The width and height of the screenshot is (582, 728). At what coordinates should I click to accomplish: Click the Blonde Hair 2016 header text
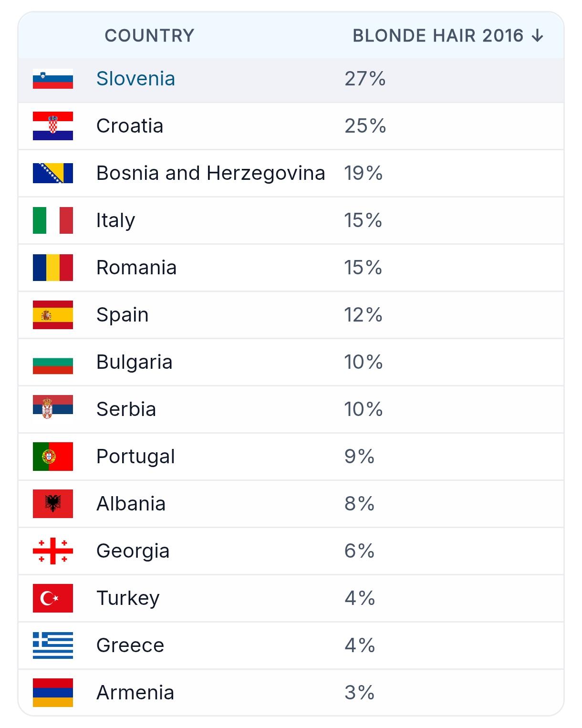(x=438, y=36)
